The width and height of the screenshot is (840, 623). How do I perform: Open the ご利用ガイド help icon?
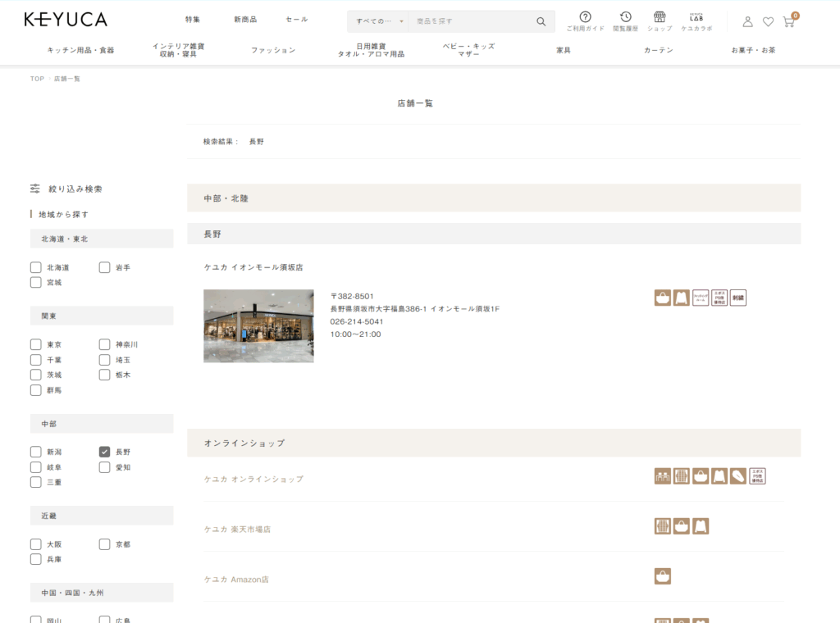click(585, 20)
